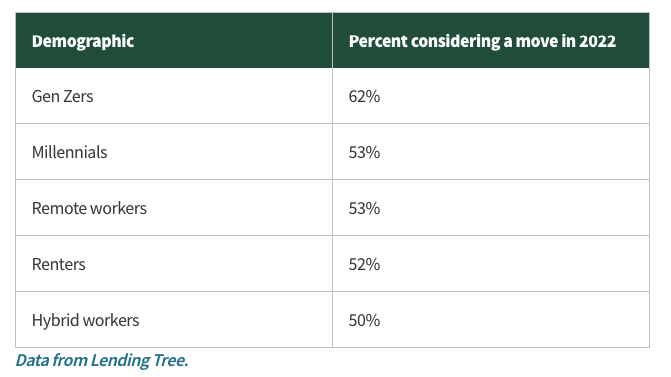Image resolution: width=671 pixels, height=377 pixels.
Task: Click the 62% value for Gen Zers
Action: click(x=364, y=96)
